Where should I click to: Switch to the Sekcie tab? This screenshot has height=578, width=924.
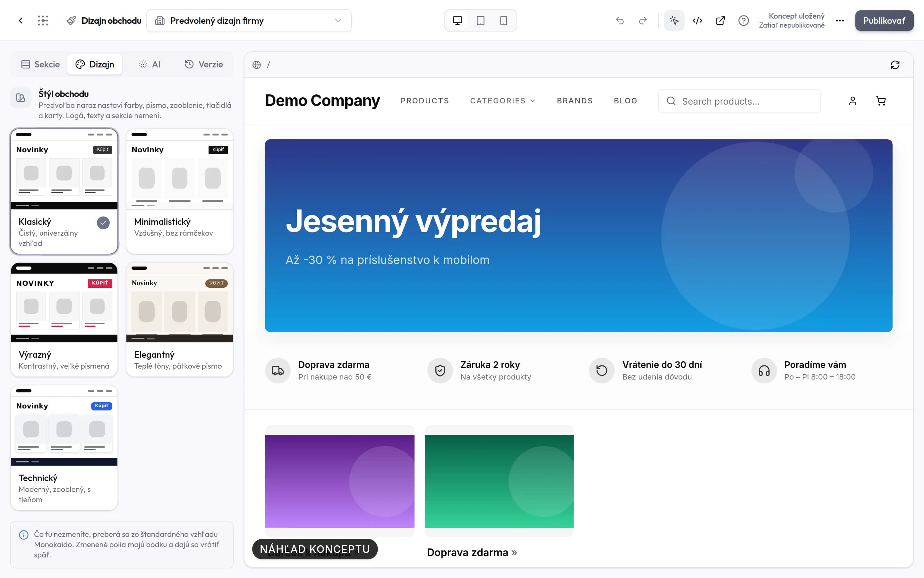tap(40, 64)
